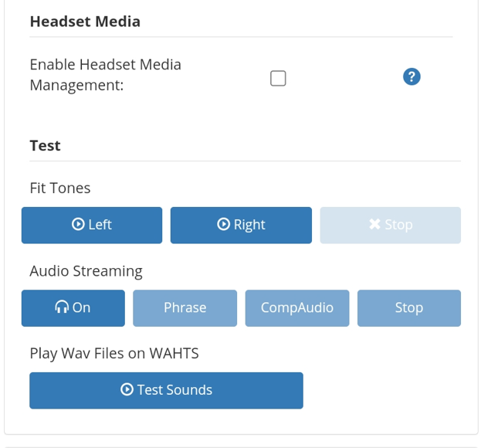This screenshot has width=481, height=448.
Task: Click the Audio Streaming label
Action: pos(86,271)
